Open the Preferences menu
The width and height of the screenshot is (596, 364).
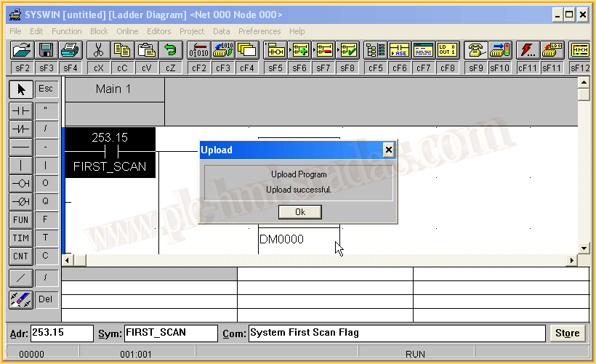pos(259,31)
